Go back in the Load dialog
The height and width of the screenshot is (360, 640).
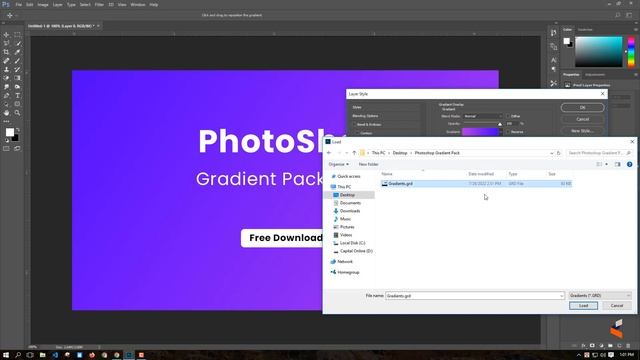(x=329, y=153)
